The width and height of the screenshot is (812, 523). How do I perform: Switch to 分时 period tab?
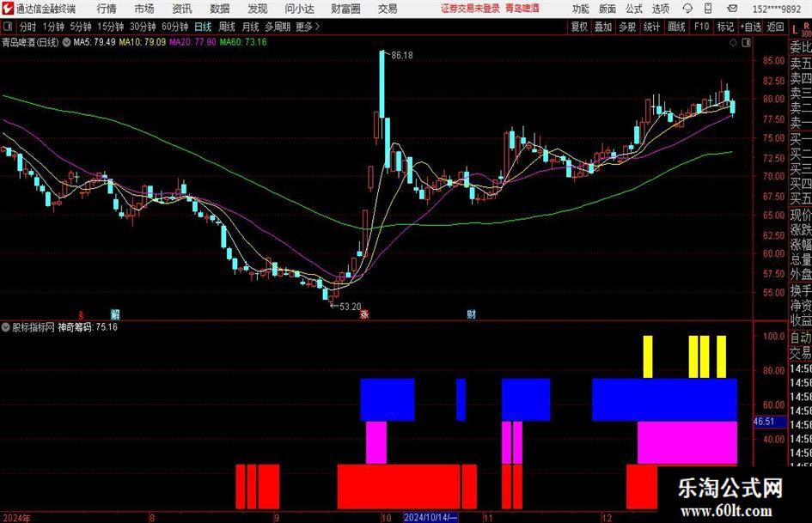point(28,27)
